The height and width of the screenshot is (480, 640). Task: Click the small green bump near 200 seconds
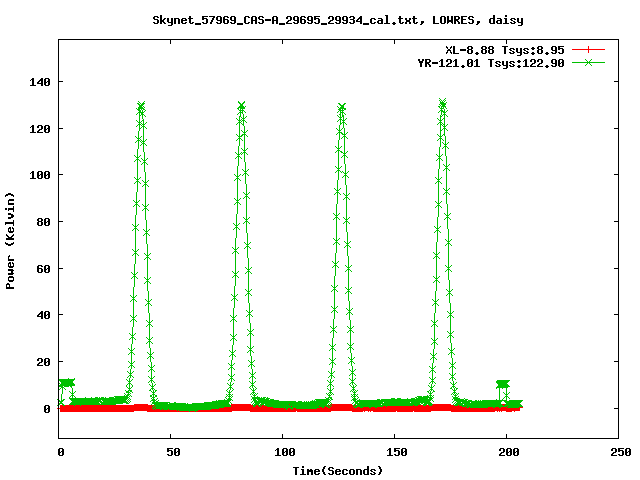(x=503, y=384)
